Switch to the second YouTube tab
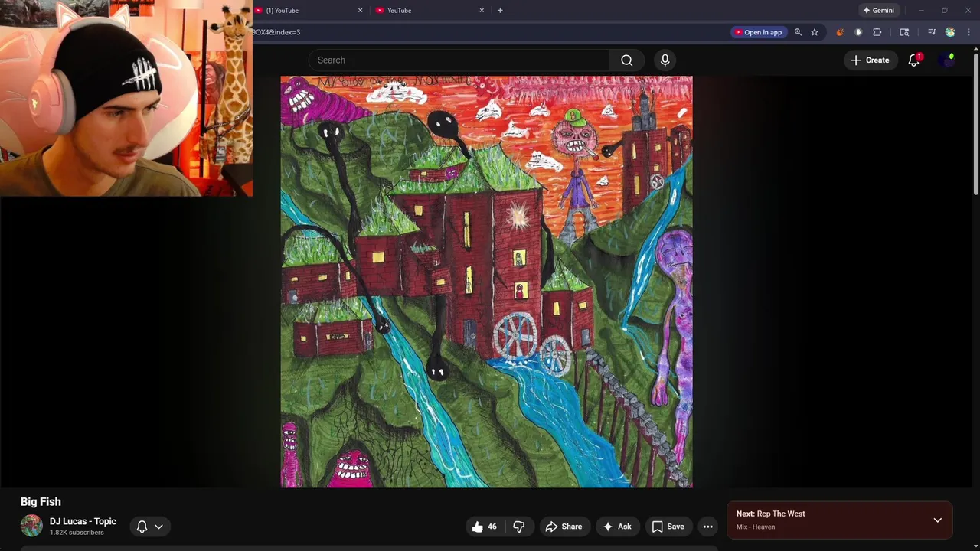980x551 pixels. pyautogui.click(x=429, y=10)
